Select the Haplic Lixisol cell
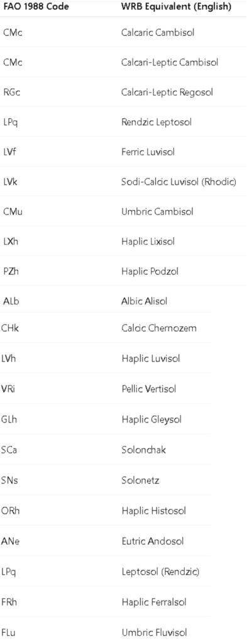The height and width of the screenshot is (644, 247). (x=148, y=241)
